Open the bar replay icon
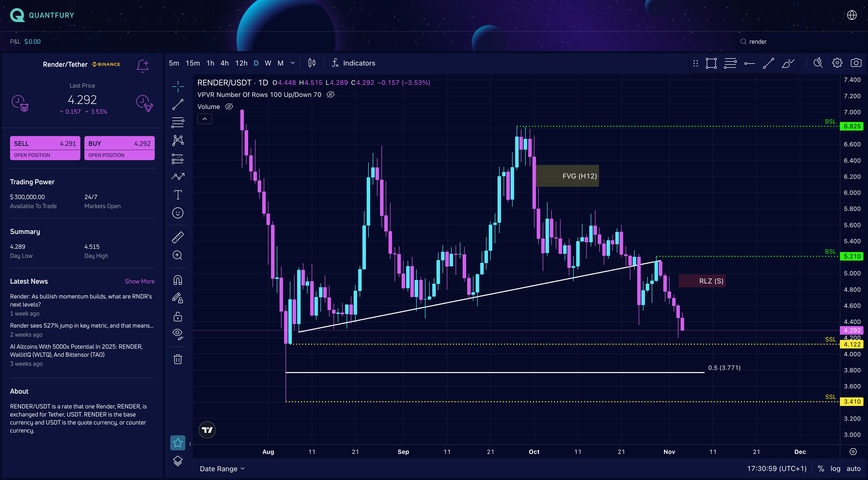The width and height of the screenshot is (868, 480). click(818, 63)
